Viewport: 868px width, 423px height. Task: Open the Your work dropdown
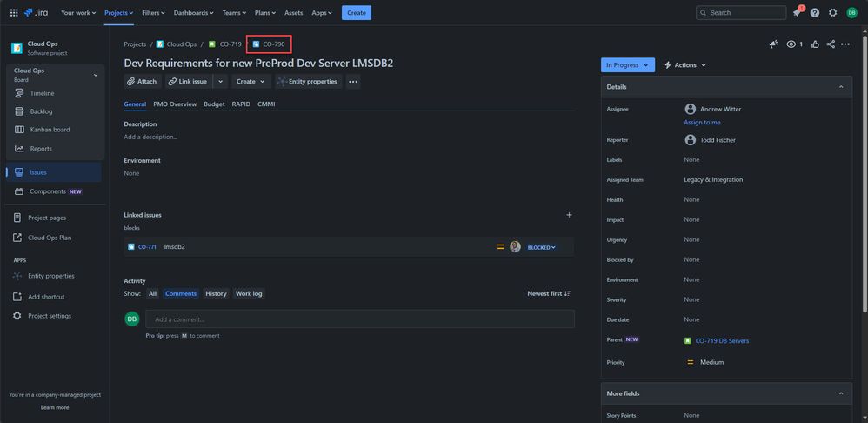(78, 13)
